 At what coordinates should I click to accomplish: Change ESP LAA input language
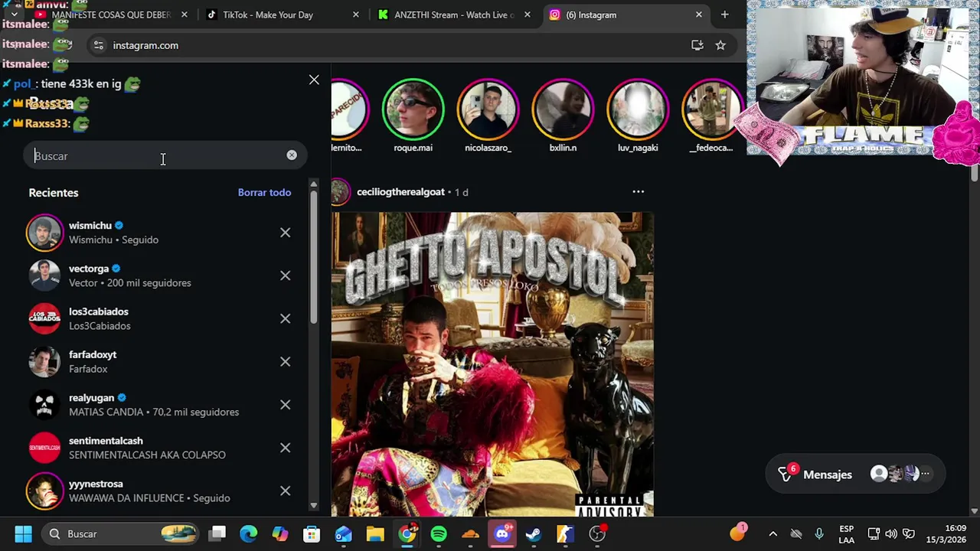tap(846, 534)
